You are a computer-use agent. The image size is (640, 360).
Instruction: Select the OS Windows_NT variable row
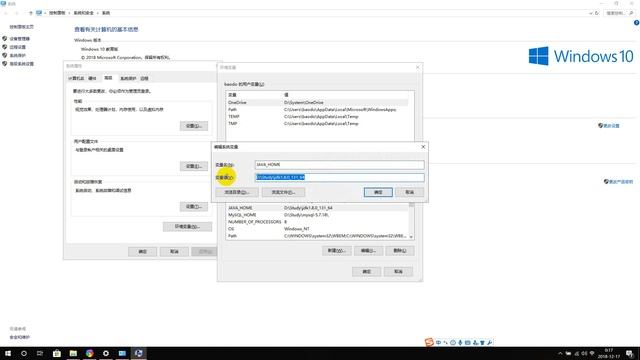pos(317,229)
